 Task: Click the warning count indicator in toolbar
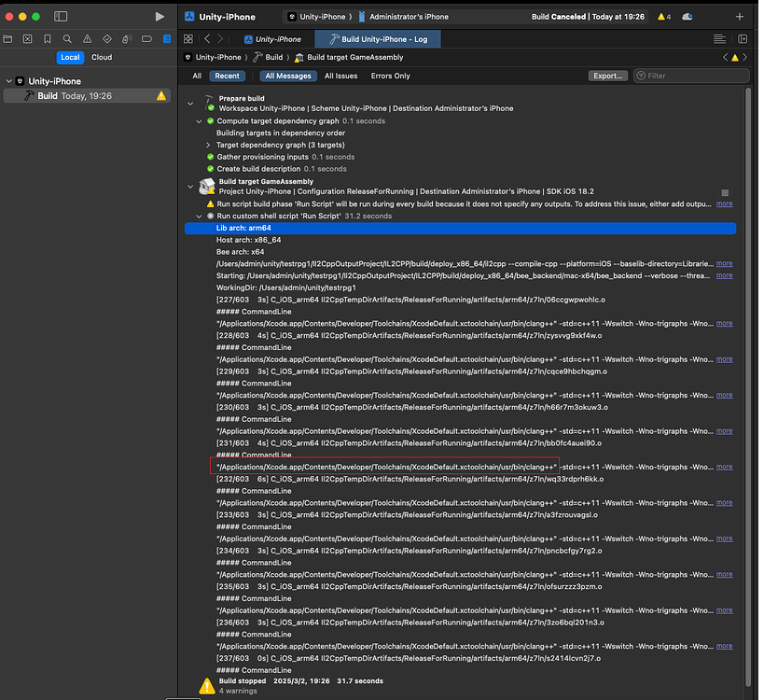(663, 17)
